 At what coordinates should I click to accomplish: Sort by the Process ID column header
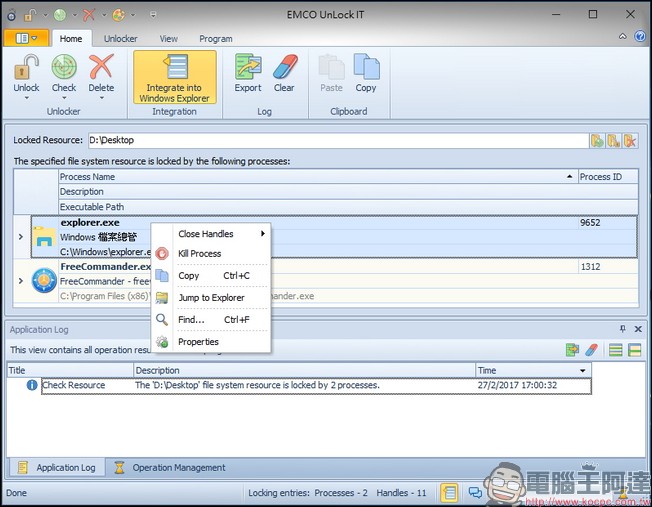607,177
